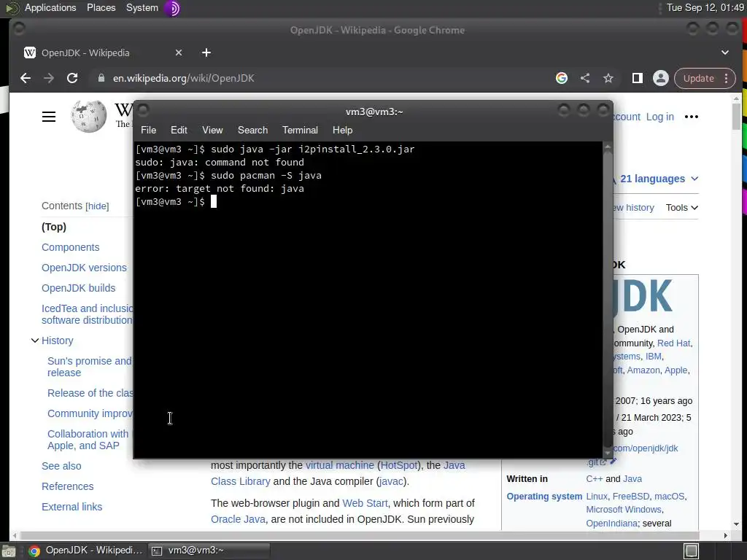Select the OpenJDK - Wikipedia tab
Viewport: 747px width, 560px height.
coord(104,52)
